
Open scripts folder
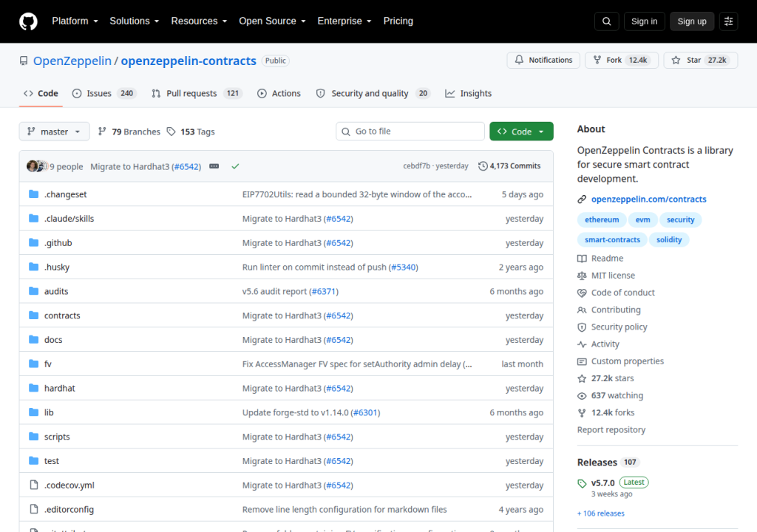[x=57, y=437]
